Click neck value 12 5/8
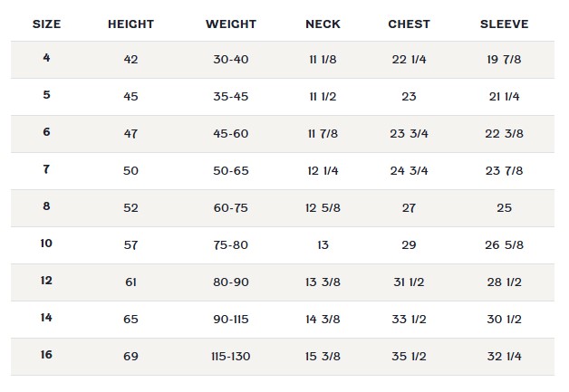This screenshot has width=569, height=392. pyautogui.click(x=323, y=208)
